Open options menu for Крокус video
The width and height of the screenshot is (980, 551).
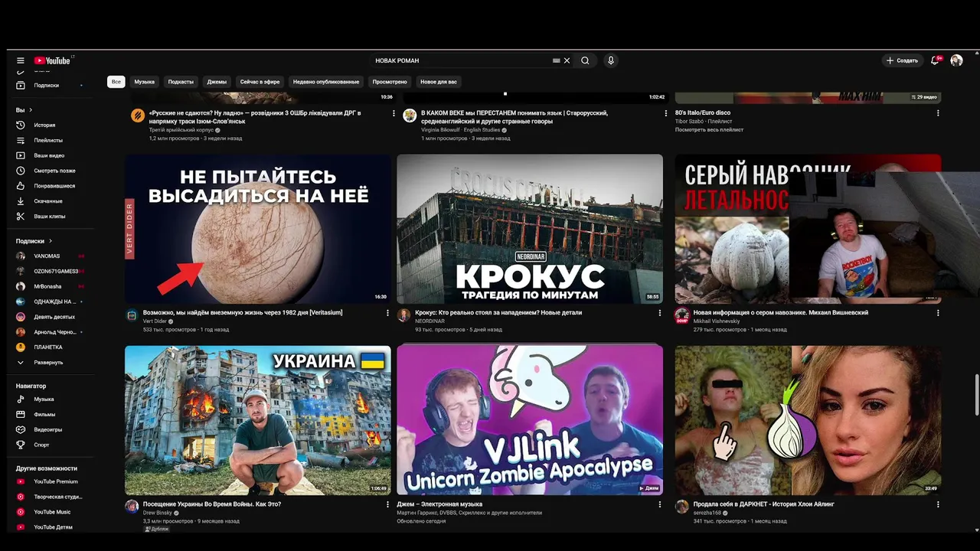click(x=659, y=313)
